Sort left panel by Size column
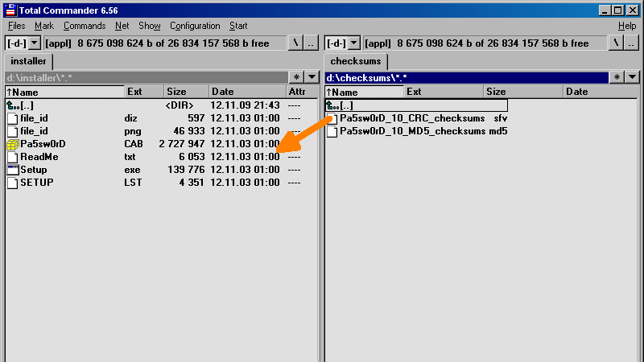Screen dimensions: 644x362 click(x=187, y=92)
